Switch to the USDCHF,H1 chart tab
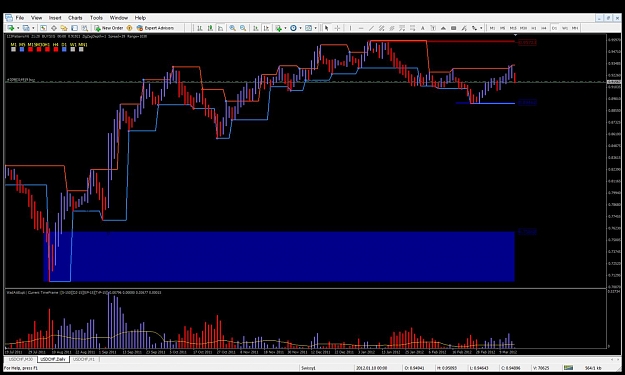 (84, 359)
